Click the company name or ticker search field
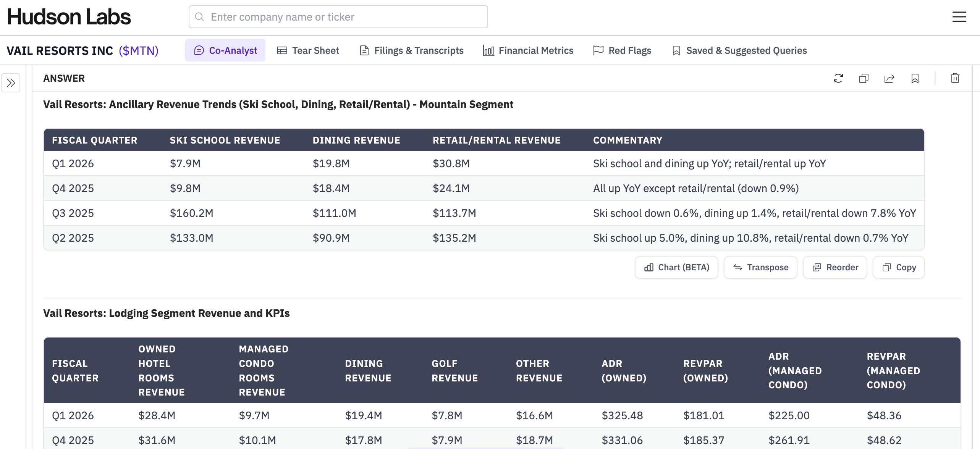This screenshot has width=980, height=449. click(x=344, y=17)
